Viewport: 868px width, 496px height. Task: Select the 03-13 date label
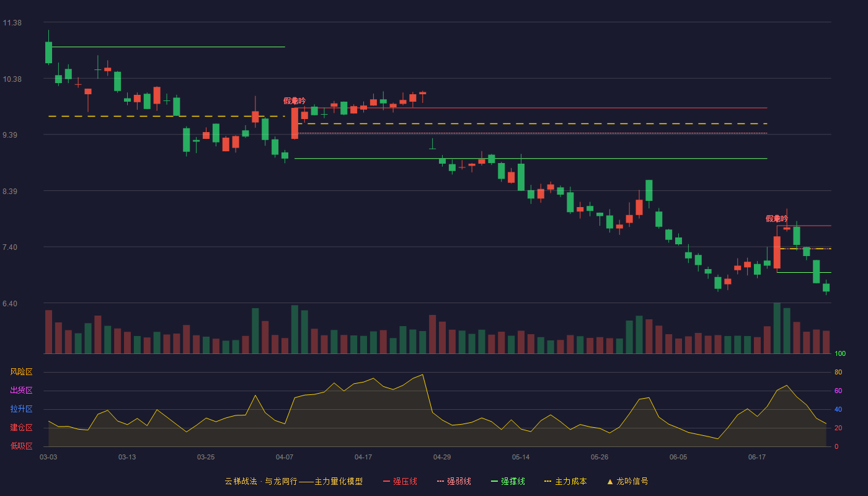pos(127,457)
